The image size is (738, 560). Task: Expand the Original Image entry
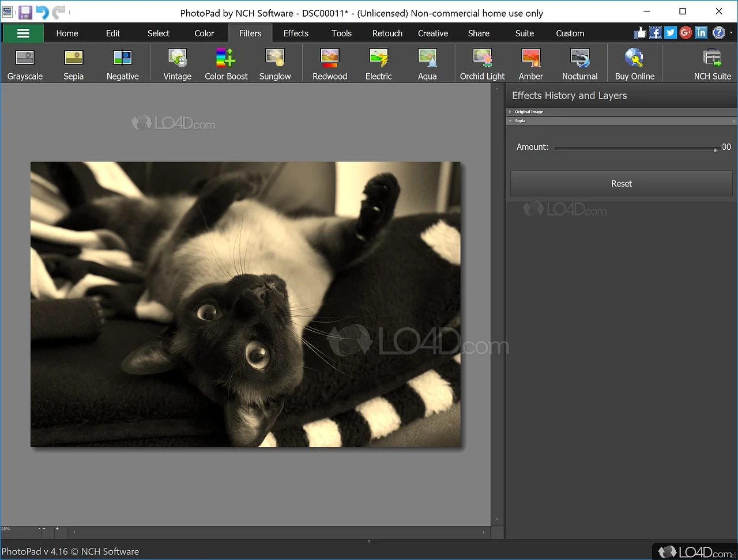pyautogui.click(x=510, y=112)
